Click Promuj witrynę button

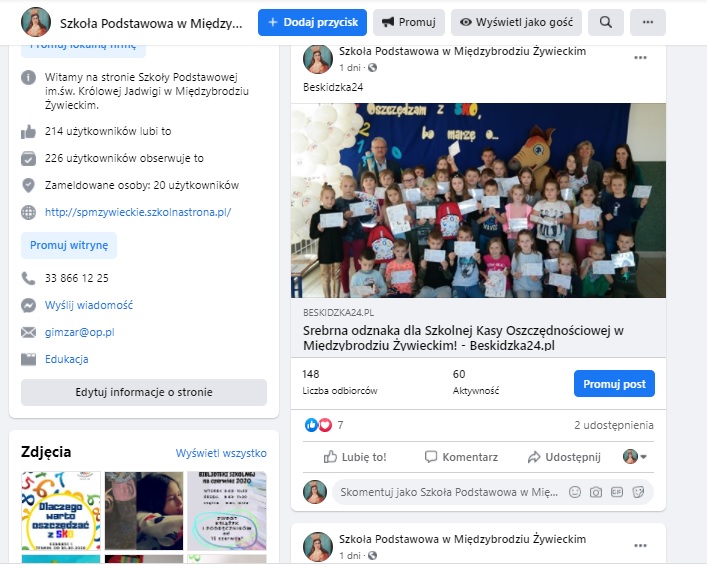[69, 245]
